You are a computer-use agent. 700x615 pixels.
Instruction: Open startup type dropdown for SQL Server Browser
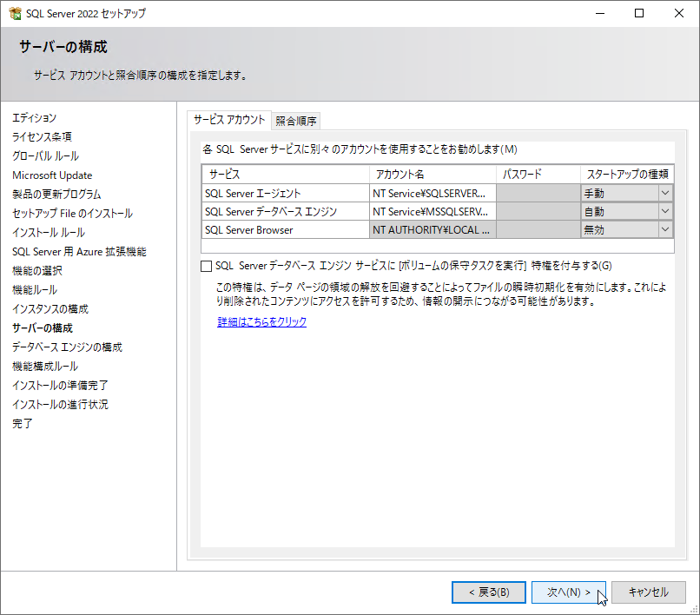(x=665, y=230)
